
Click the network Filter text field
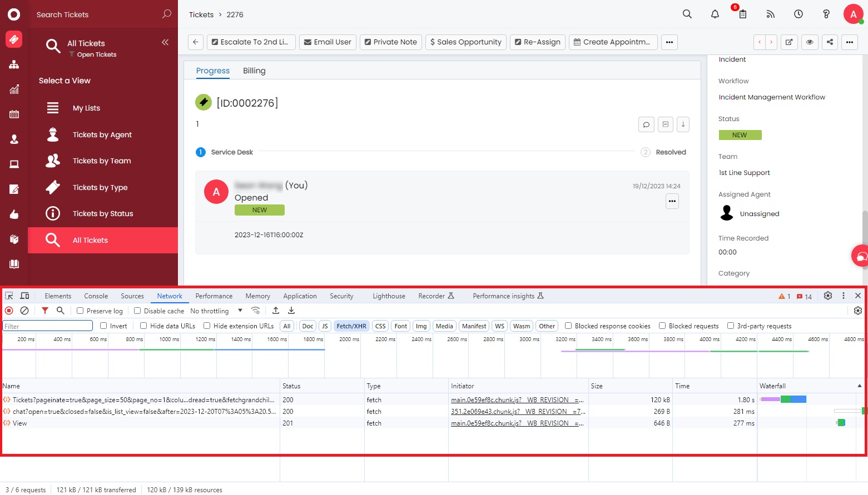pyautogui.click(x=48, y=326)
